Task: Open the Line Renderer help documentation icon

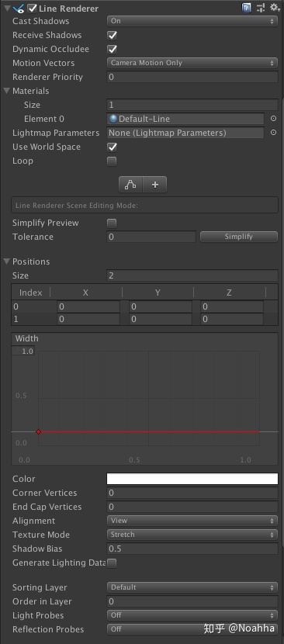Action: pos(246,8)
